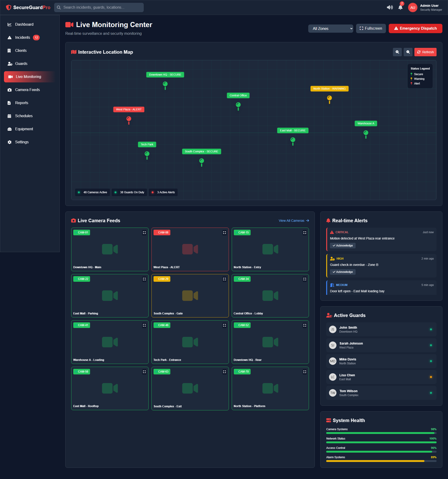Click the West Plaza alert map pin

click(129, 119)
